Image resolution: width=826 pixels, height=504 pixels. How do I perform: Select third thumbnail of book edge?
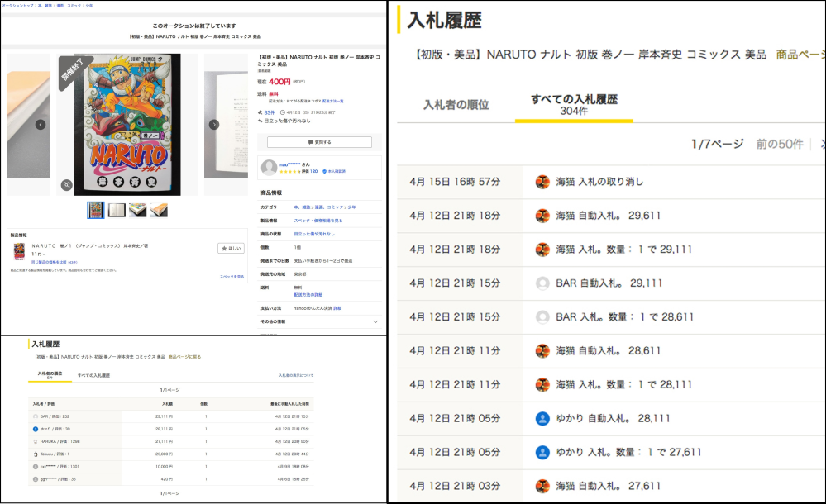138,210
